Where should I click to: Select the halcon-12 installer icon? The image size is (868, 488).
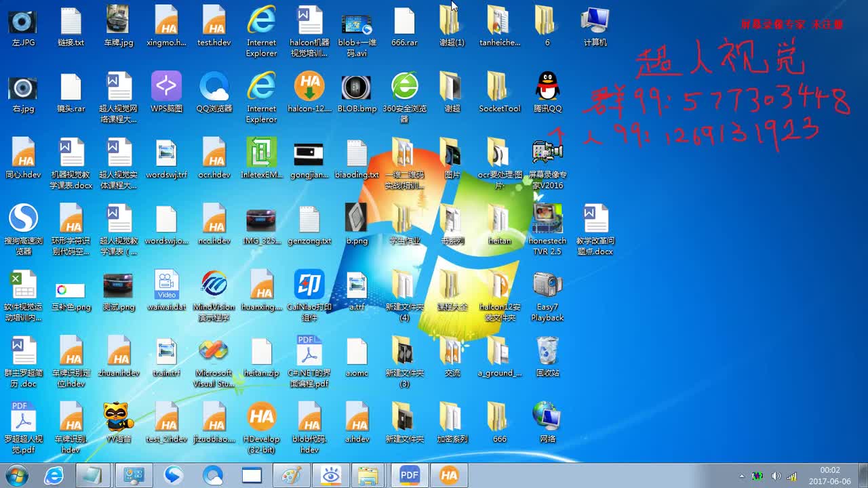pos(309,92)
